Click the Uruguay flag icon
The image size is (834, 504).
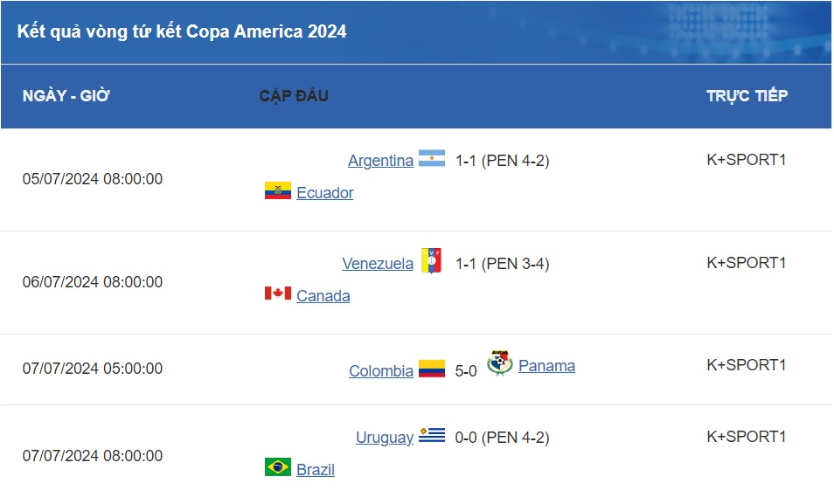tap(432, 435)
